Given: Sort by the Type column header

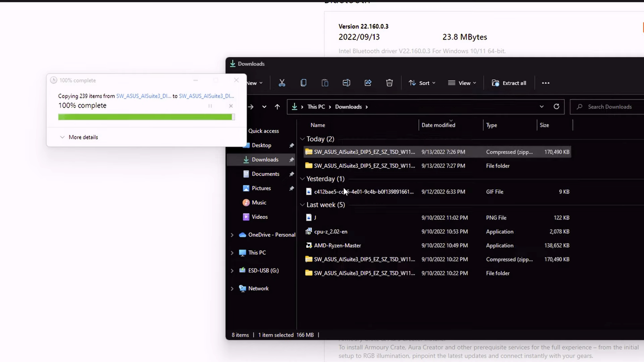Looking at the screenshot, I should click(x=491, y=125).
